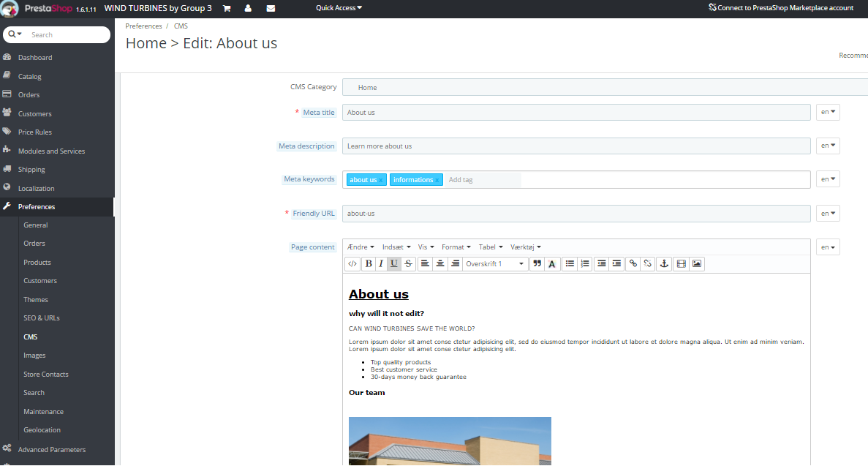The width and height of the screenshot is (868, 466).
Task: Open the Indsæt editor menu
Action: pos(396,247)
